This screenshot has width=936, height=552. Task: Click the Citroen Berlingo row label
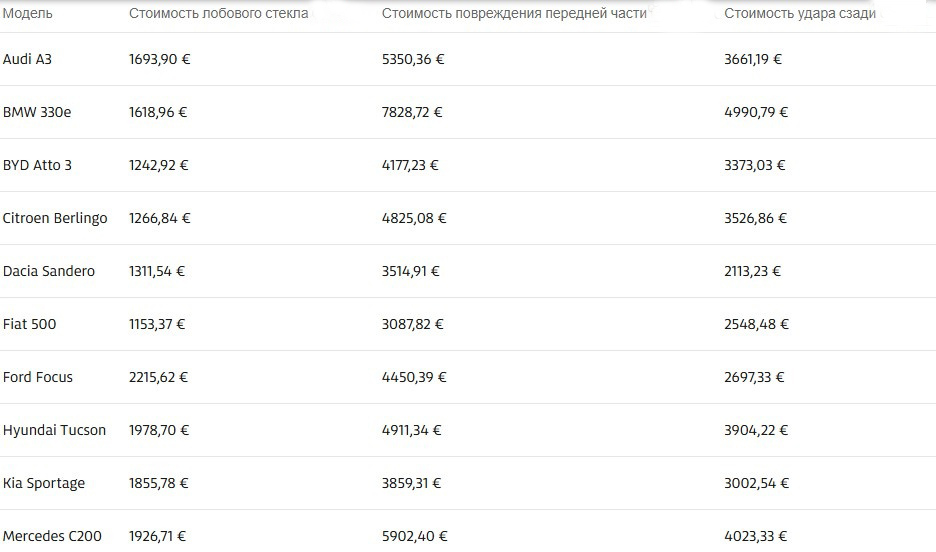[x=55, y=218]
